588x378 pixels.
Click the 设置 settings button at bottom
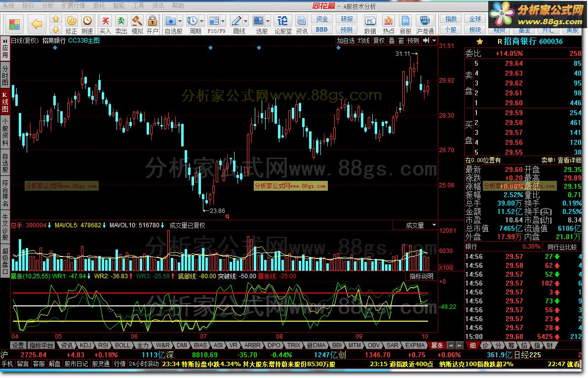[x=18, y=345]
